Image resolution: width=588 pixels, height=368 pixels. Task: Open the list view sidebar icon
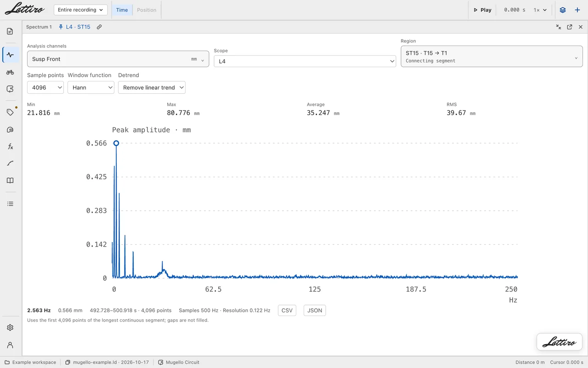[10, 204]
